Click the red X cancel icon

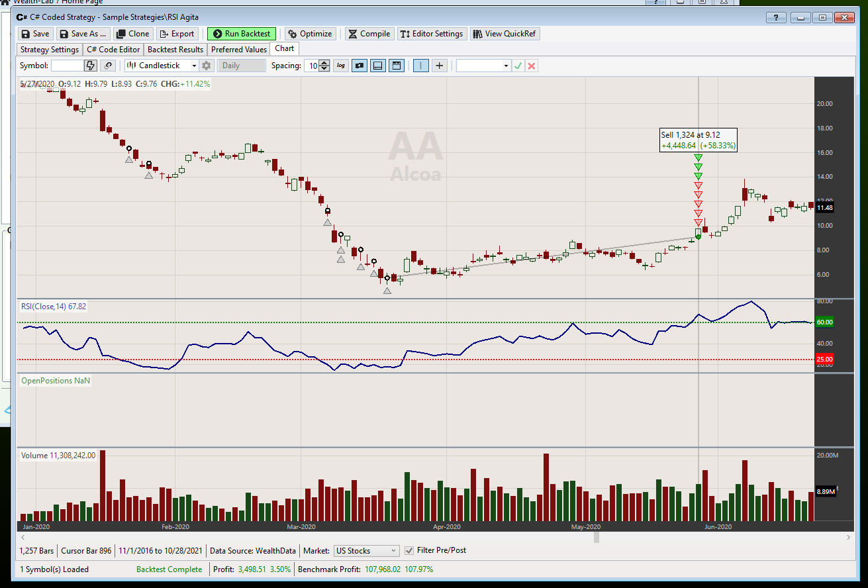click(x=532, y=66)
